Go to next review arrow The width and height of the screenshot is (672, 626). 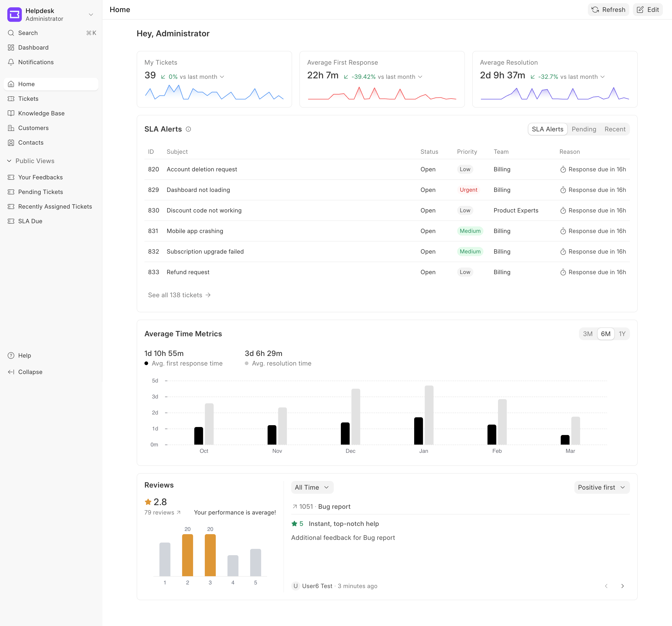pyautogui.click(x=622, y=586)
